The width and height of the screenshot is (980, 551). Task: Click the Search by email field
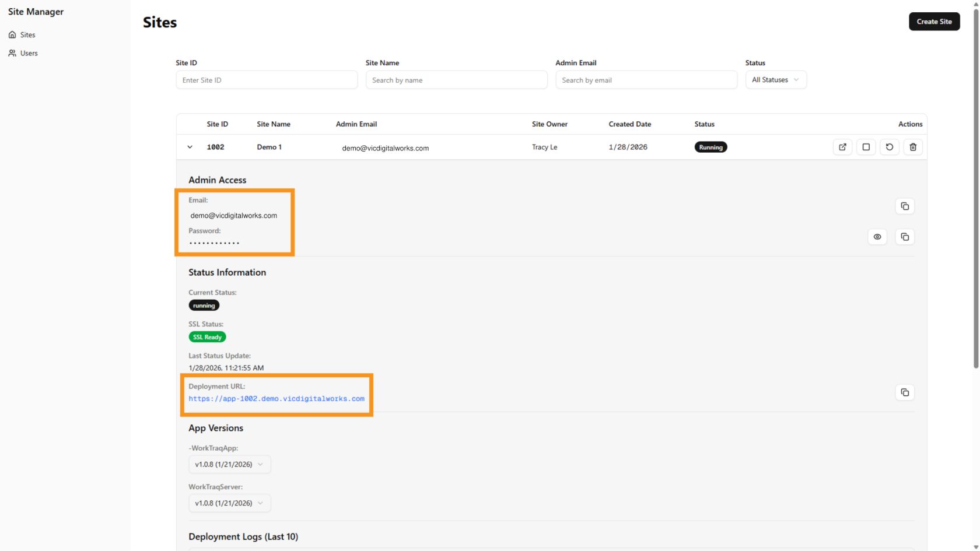click(646, 80)
